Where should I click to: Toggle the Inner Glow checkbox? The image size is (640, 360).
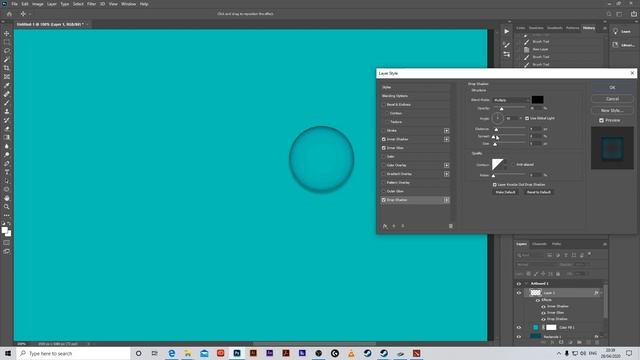click(x=384, y=148)
